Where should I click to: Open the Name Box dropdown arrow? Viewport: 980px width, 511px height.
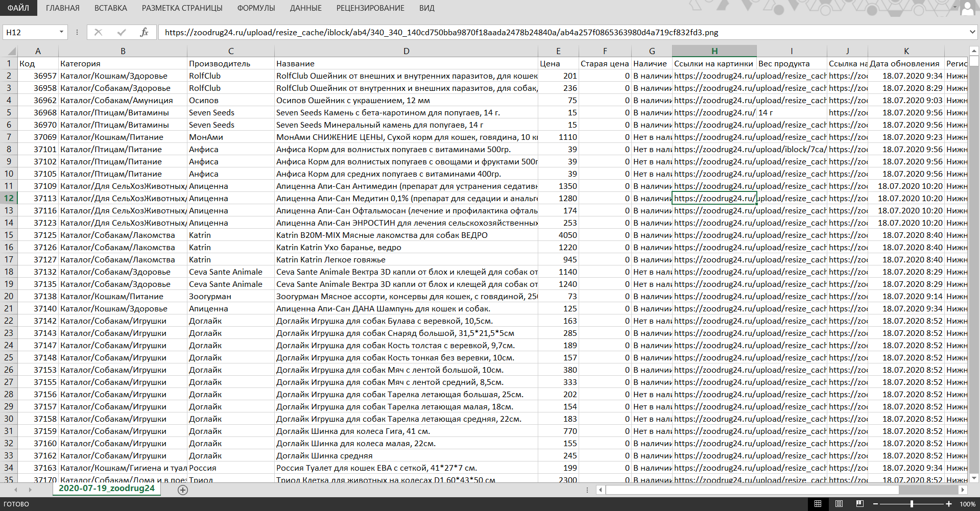pyautogui.click(x=61, y=32)
